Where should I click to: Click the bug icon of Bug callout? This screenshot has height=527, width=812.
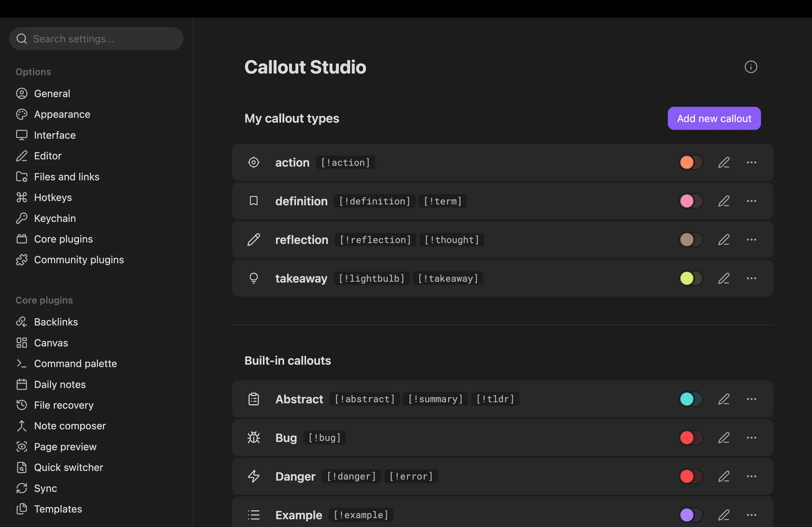coord(254,437)
